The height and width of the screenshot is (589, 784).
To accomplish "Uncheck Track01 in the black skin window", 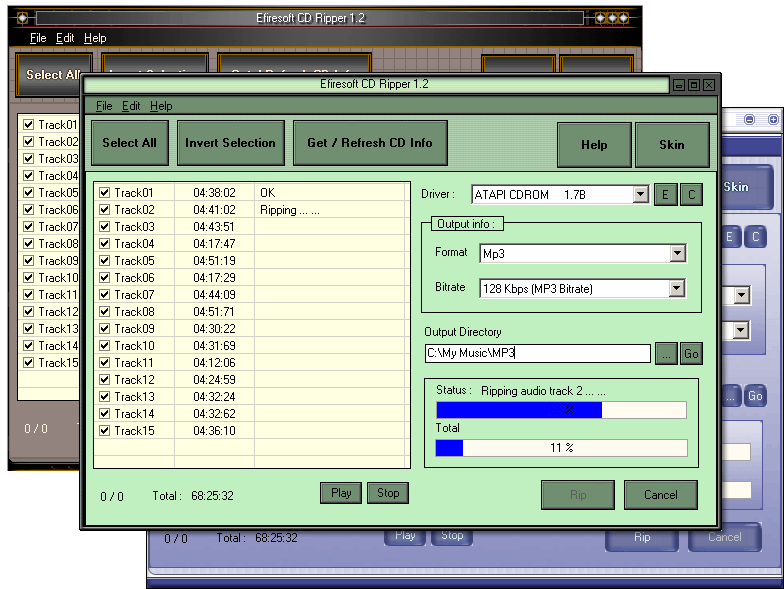I will click(x=28, y=124).
